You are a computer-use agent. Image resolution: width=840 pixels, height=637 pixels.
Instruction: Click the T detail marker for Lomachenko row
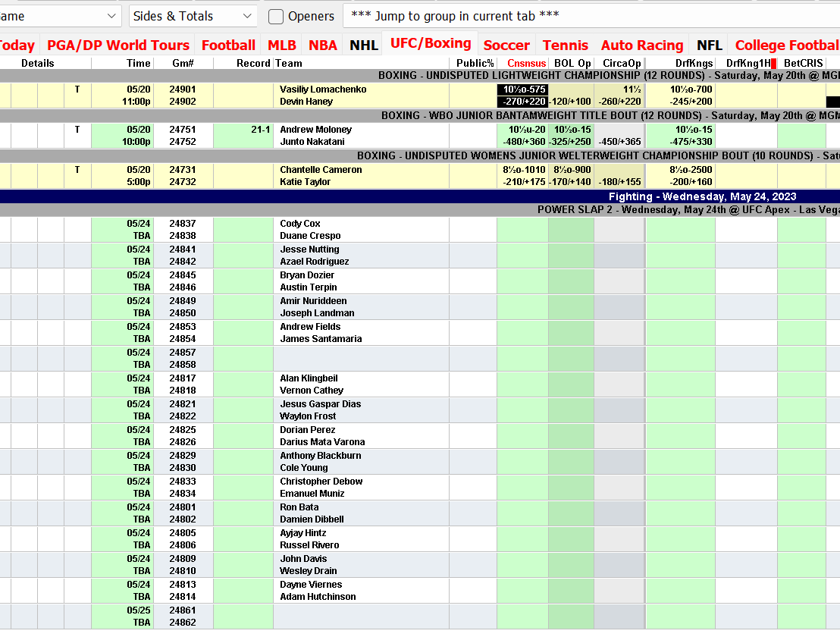tap(77, 89)
